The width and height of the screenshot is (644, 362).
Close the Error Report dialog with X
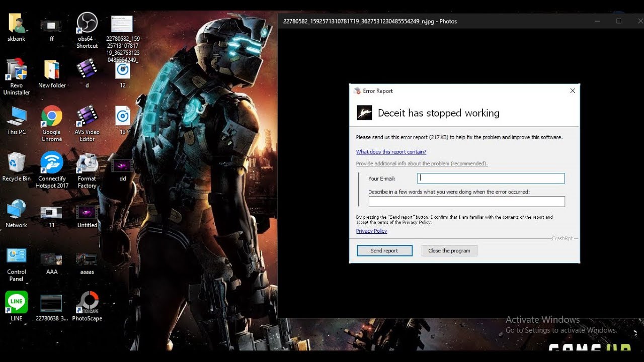[573, 90]
